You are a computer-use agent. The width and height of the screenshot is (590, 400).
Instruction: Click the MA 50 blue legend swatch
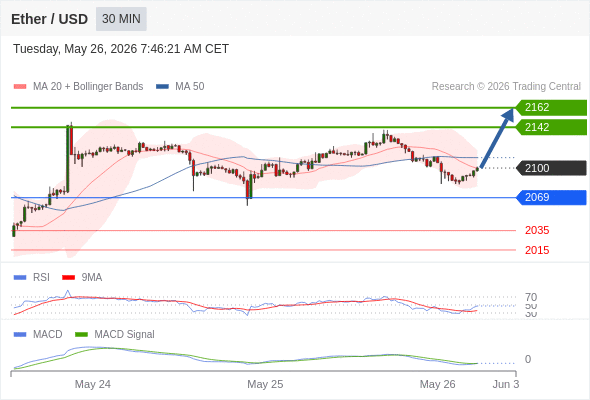click(162, 87)
